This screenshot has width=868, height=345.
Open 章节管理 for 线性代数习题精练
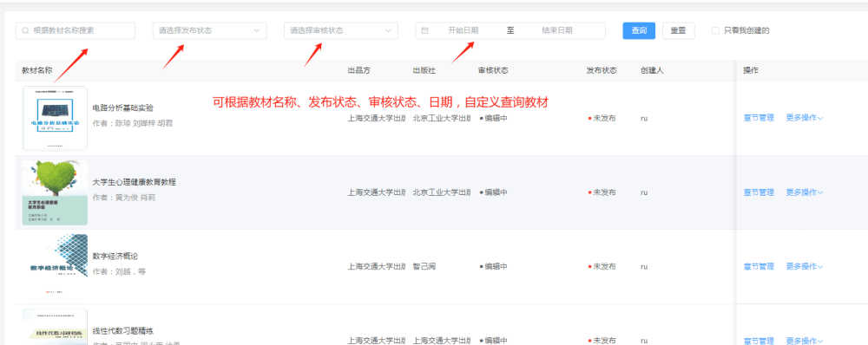pyautogui.click(x=759, y=341)
